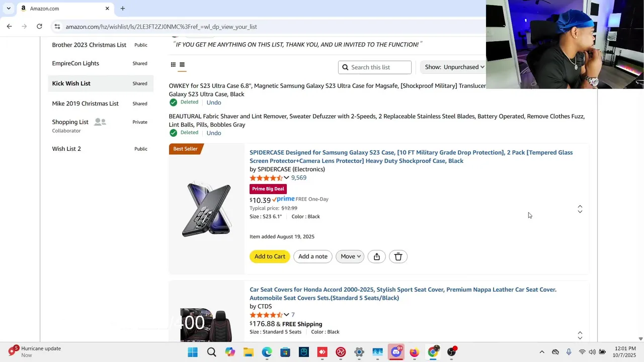
Task: Open the SPIDERCASE product thumbnail
Action: (206, 209)
